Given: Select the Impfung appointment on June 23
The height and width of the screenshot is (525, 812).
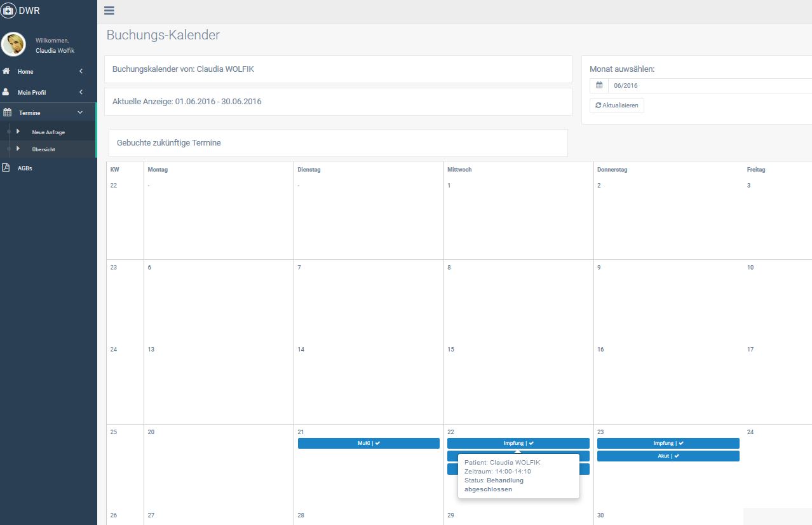Looking at the screenshot, I should coord(668,443).
